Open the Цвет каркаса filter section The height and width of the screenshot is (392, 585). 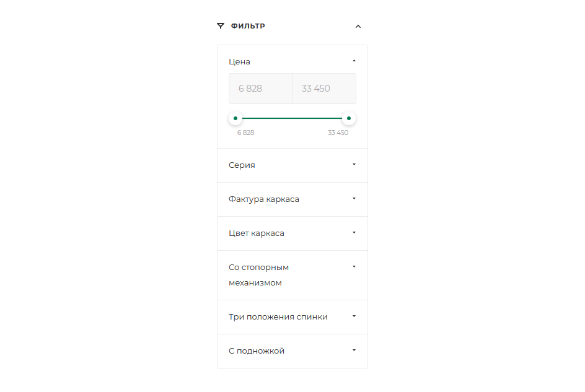[257, 233]
